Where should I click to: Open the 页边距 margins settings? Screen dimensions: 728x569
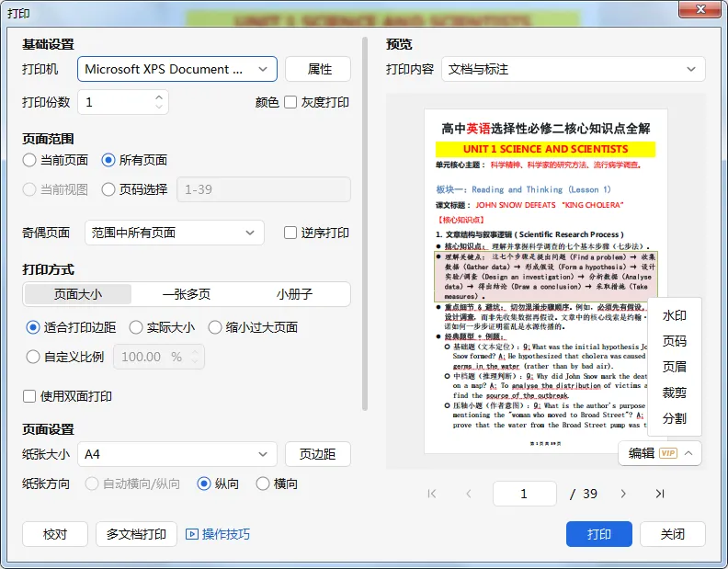point(318,454)
